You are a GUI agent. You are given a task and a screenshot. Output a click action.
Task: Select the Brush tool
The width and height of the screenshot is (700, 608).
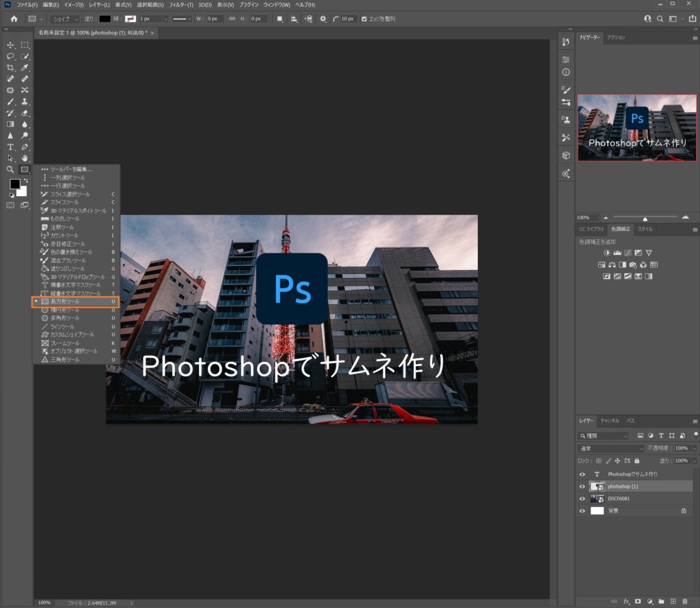point(10,102)
